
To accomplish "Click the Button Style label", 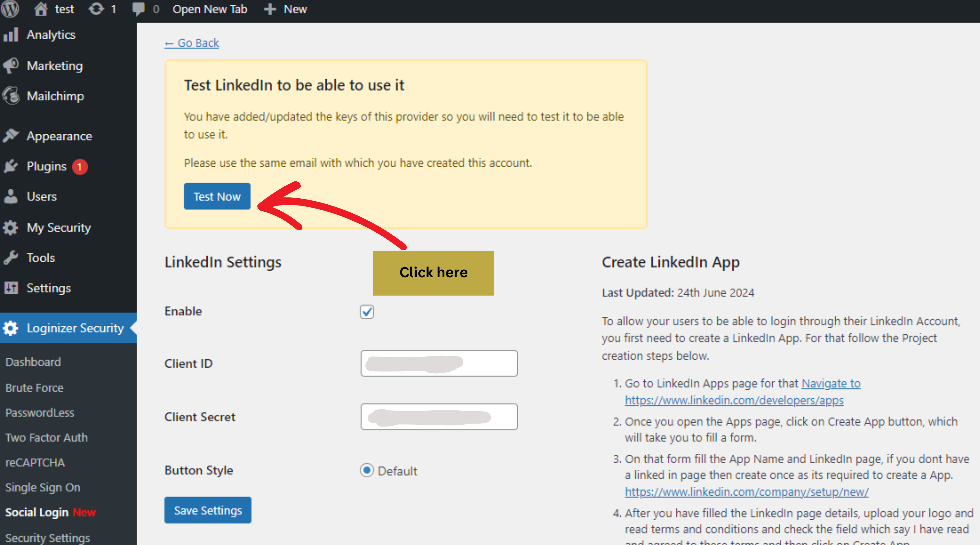I will coord(198,470).
